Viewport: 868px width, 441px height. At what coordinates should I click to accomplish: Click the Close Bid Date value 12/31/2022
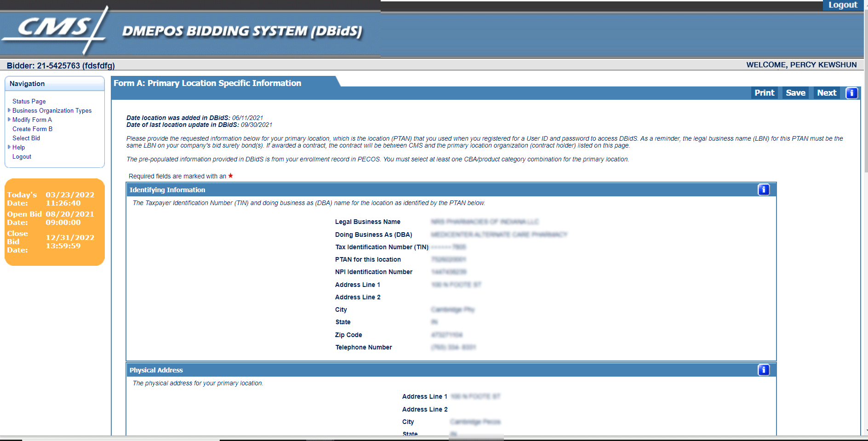point(70,237)
